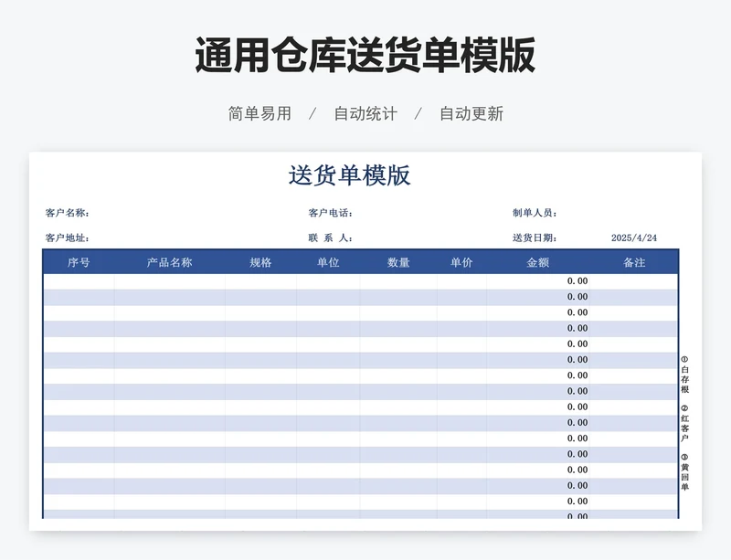Click the ①白存根 side note
731x560 pixels.
684,375
